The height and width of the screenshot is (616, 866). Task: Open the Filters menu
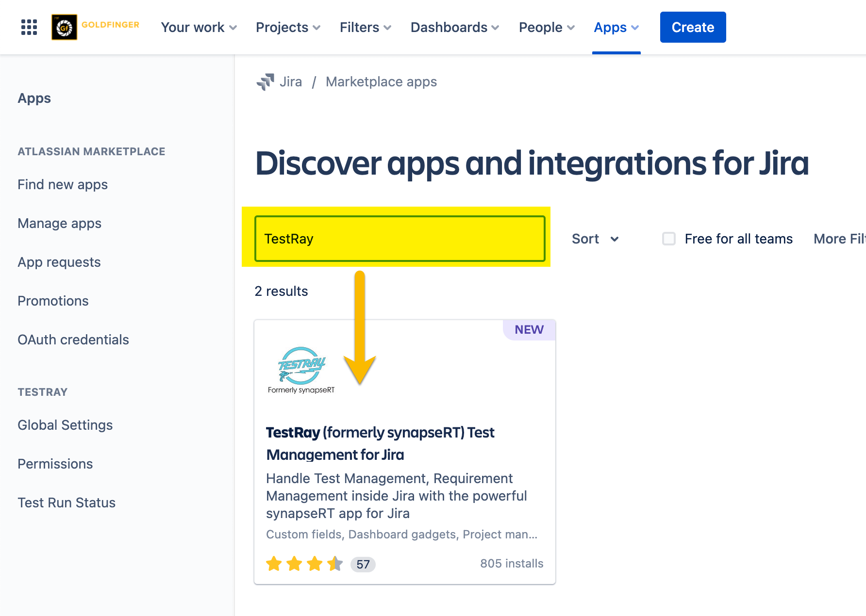365,27
